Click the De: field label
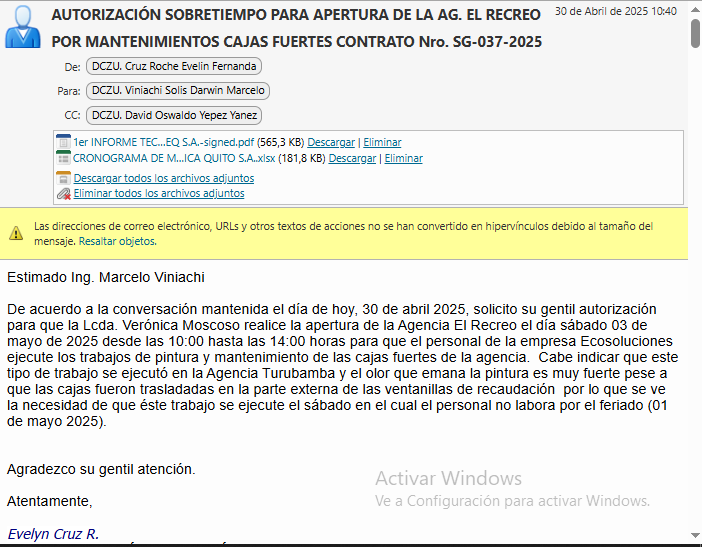Image resolution: width=702 pixels, height=547 pixels. [x=73, y=67]
